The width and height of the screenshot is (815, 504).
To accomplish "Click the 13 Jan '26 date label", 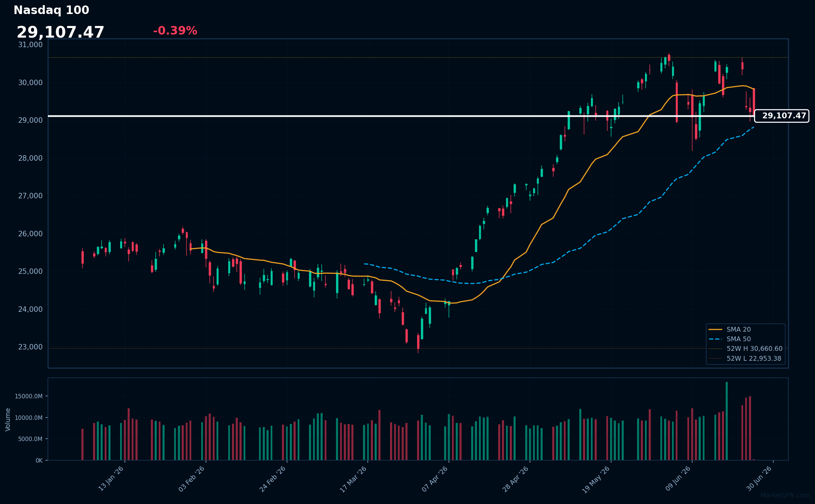I will coord(111,479).
